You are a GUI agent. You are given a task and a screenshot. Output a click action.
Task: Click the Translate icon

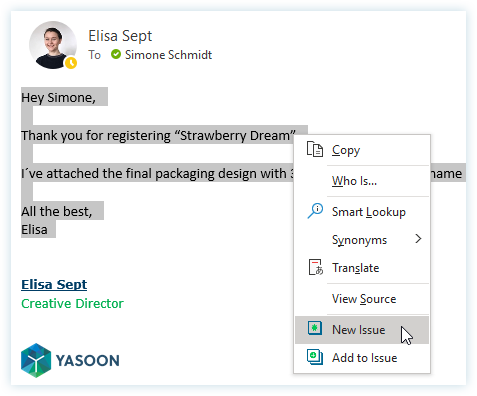coord(315,267)
